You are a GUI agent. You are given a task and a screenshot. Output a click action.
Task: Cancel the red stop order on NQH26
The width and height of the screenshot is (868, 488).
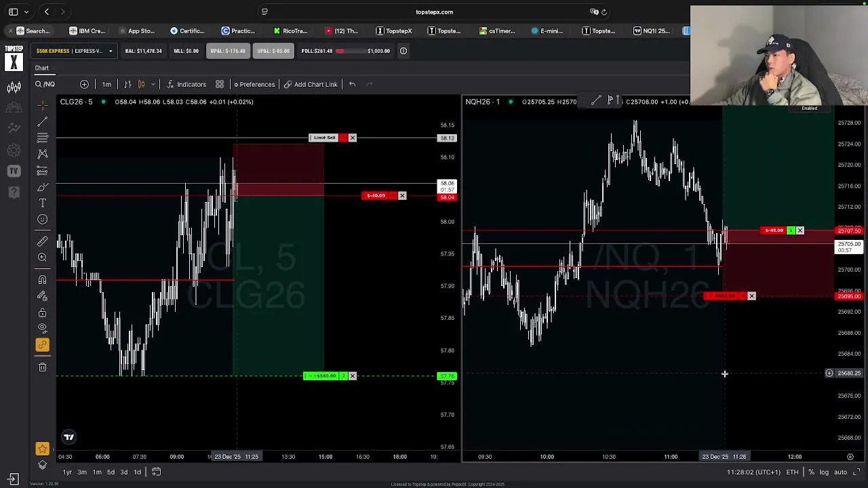(x=751, y=296)
